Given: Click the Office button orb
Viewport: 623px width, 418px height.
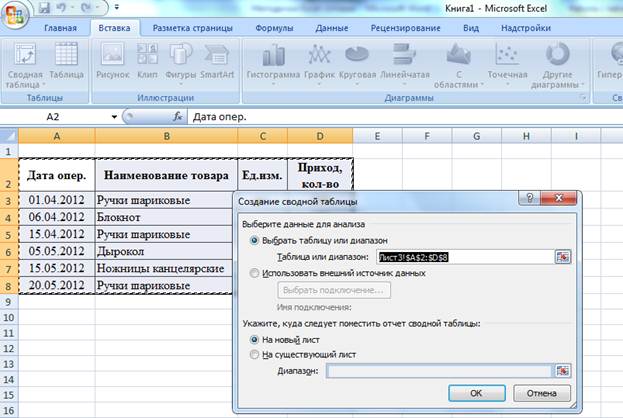Looking at the screenshot, I should point(14,15).
